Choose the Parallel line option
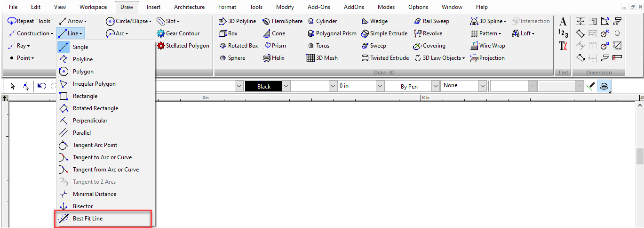The width and height of the screenshot is (644, 228). click(x=105, y=133)
